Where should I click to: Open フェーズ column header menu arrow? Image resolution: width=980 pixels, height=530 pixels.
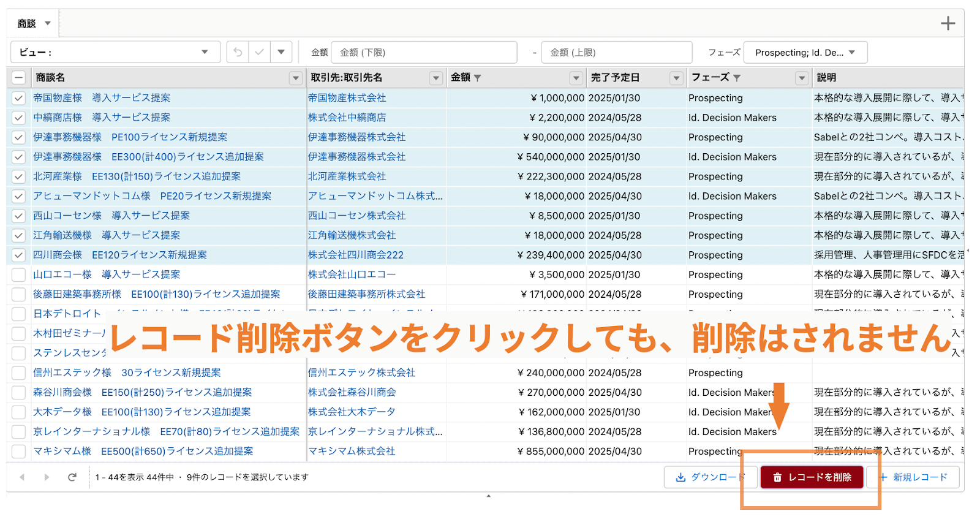(802, 78)
